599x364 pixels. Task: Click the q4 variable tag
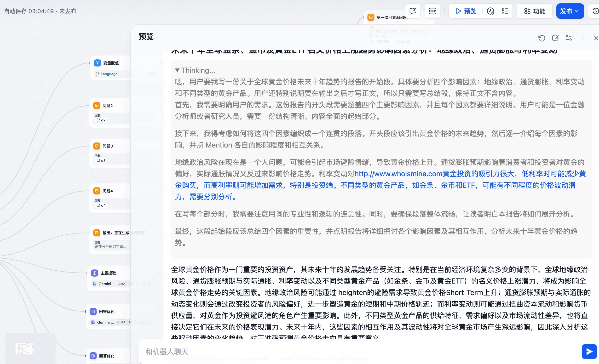tap(101, 205)
